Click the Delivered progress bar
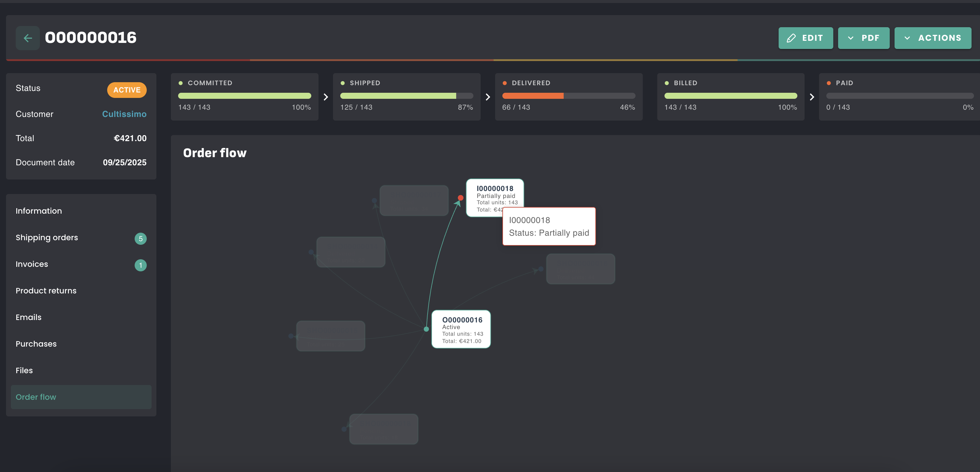 [x=568, y=96]
